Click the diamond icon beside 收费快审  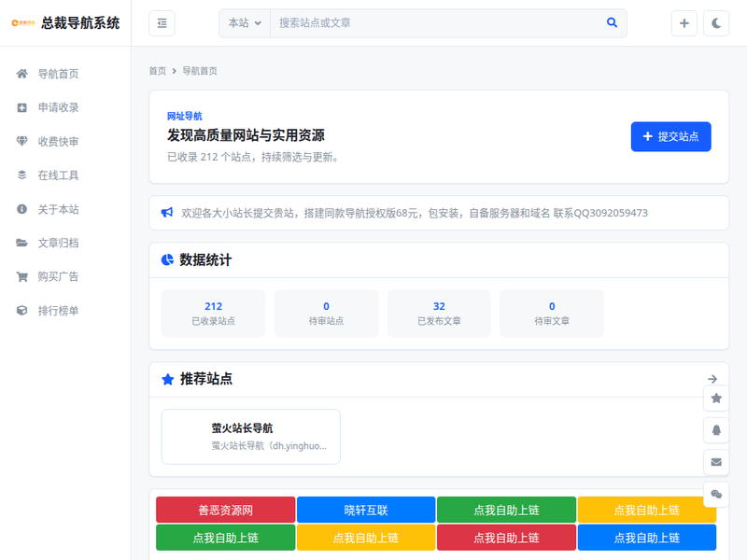pyautogui.click(x=21, y=142)
